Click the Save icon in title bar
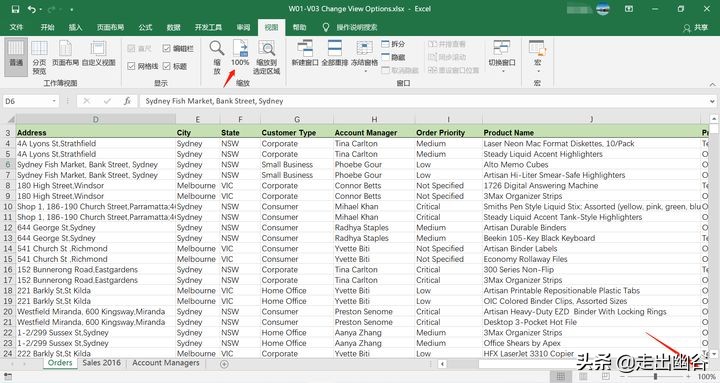 point(15,9)
